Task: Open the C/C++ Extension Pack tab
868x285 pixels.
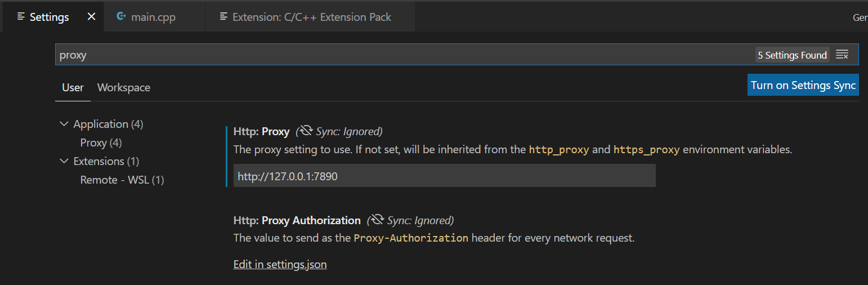Action: tap(311, 17)
